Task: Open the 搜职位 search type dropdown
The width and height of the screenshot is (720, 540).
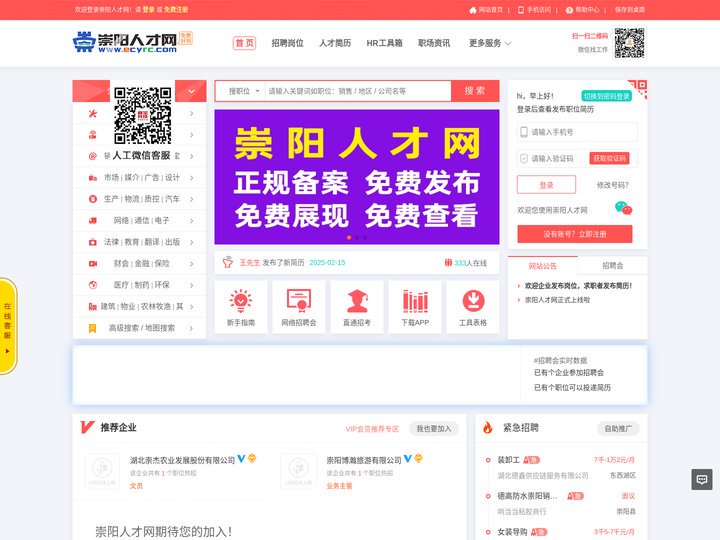Action: [244, 91]
